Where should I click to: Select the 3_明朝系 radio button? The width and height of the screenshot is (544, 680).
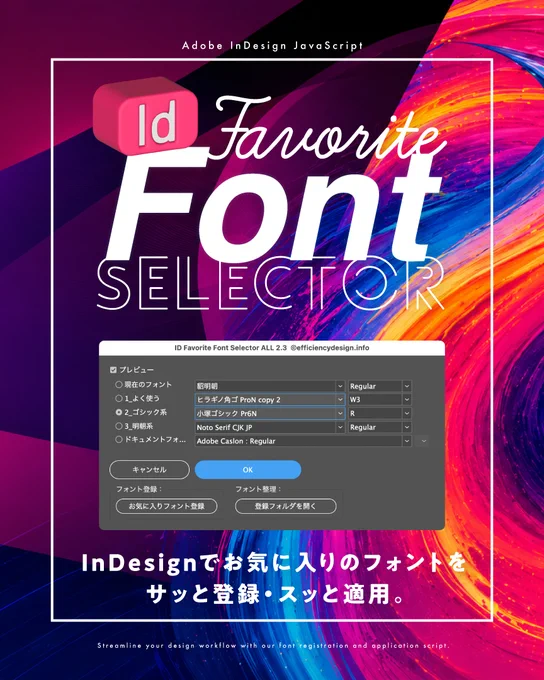point(118,426)
